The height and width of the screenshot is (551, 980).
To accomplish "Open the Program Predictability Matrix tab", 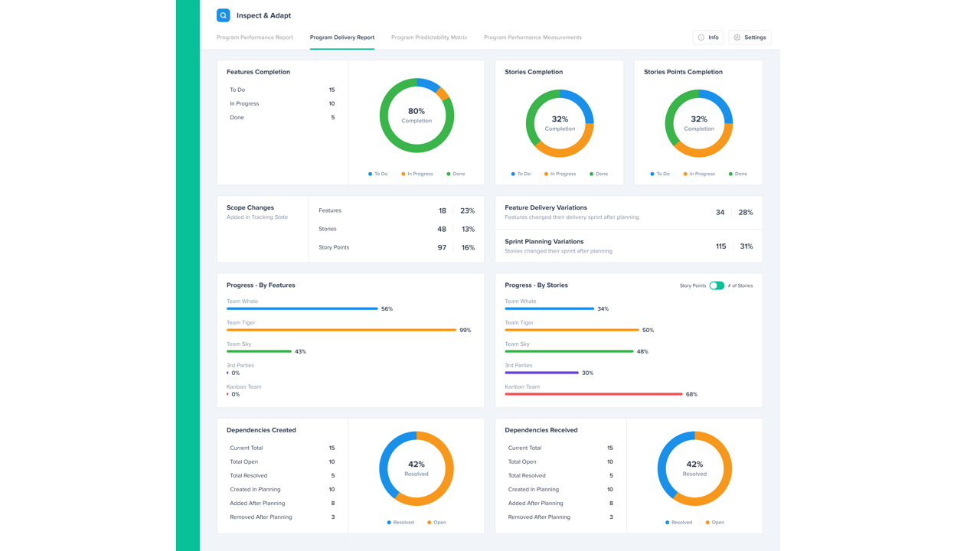I will 429,37.
